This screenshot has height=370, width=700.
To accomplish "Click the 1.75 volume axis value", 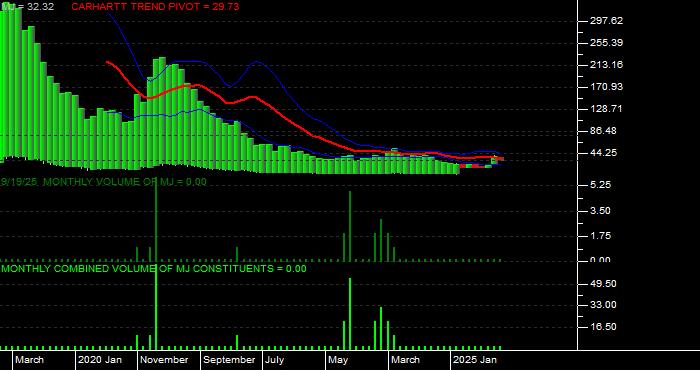I will (600, 236).
